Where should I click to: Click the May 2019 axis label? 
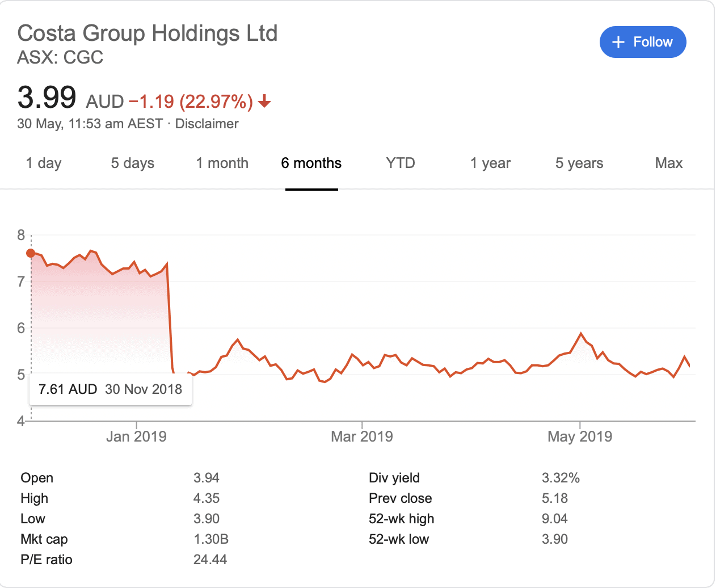pyautogui.click(x=580, y=436)
